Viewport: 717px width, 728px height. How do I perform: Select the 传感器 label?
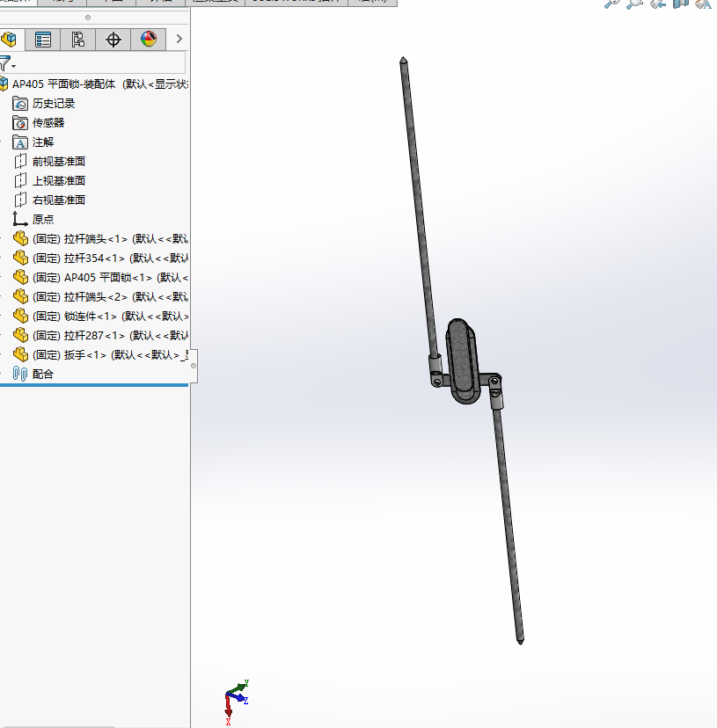pyautogui.click(x=48, y=123)
